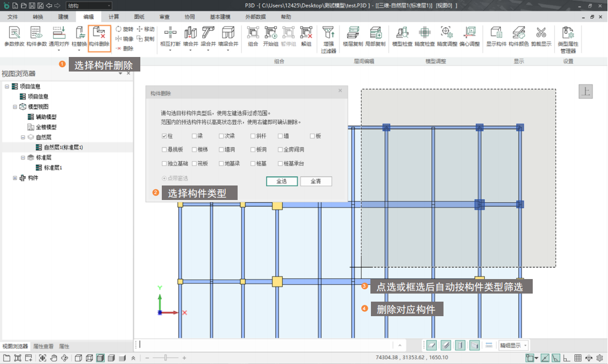Open the 精细显示 dropdown
Image resolution: width=608 pixels, height=364 pixels.
click(513, 345)
